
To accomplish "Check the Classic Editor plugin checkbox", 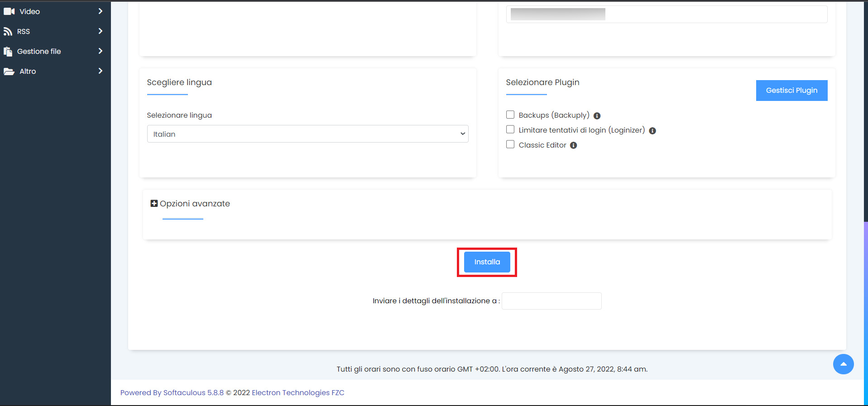I will [x=510, y=144].
